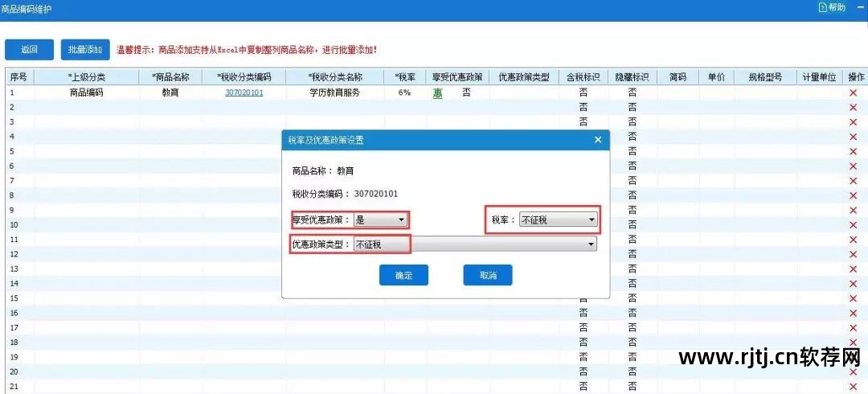Click the 计量单位 column header
Viewport: 868px width, 394px height.
819,77
